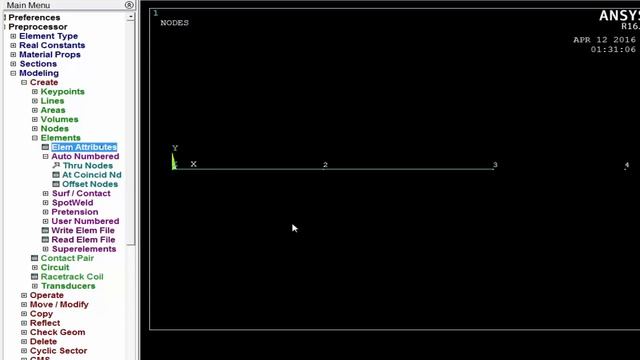Click the Write Elem File icon
The width and height of the screenshot is (640, 360).
45,230
